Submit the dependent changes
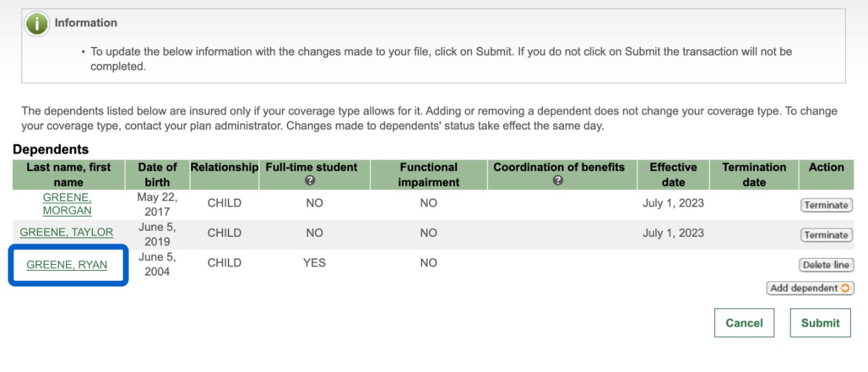This screenshot has height=372, width=868. tap(820, 323)
